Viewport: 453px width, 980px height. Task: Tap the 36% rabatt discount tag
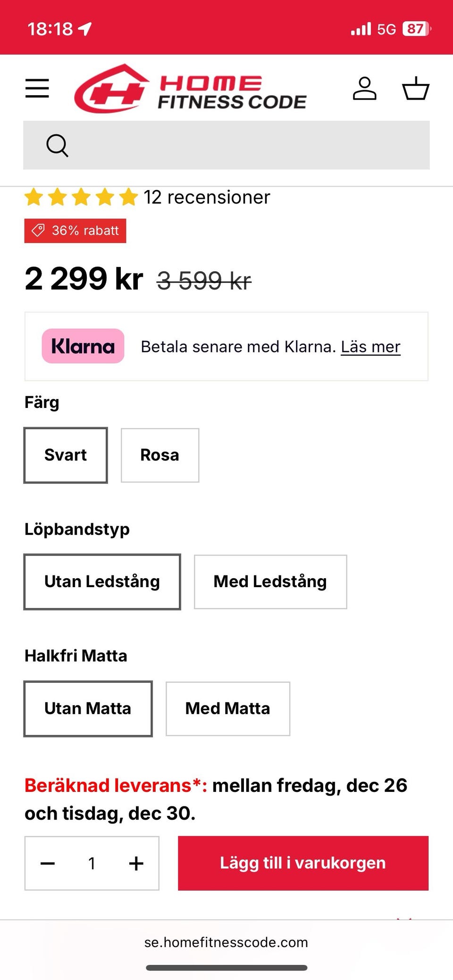[x=75, y=231]
